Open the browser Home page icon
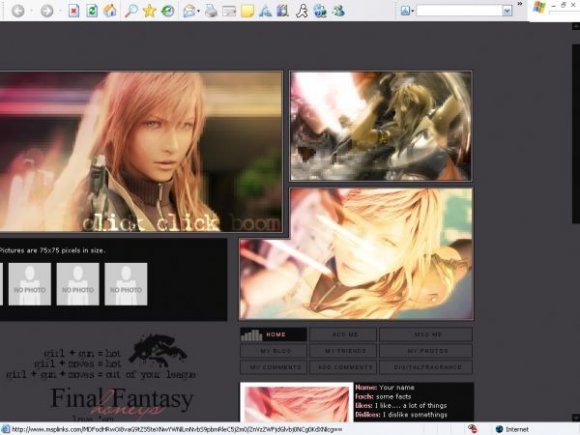This screenshot has width=580, height=435. click(110, 11)
